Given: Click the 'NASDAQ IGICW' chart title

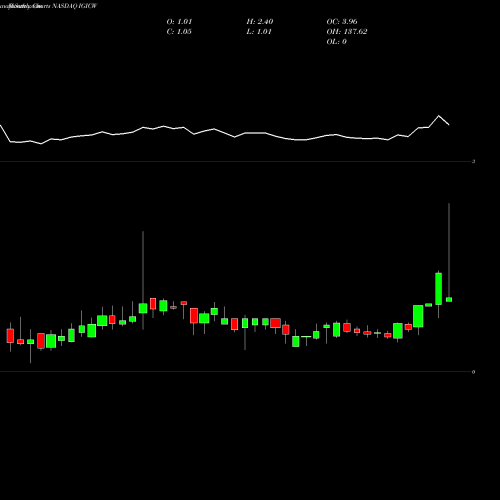Looking at the screenshot, I should pyautogui.click(x=75, y=6).
